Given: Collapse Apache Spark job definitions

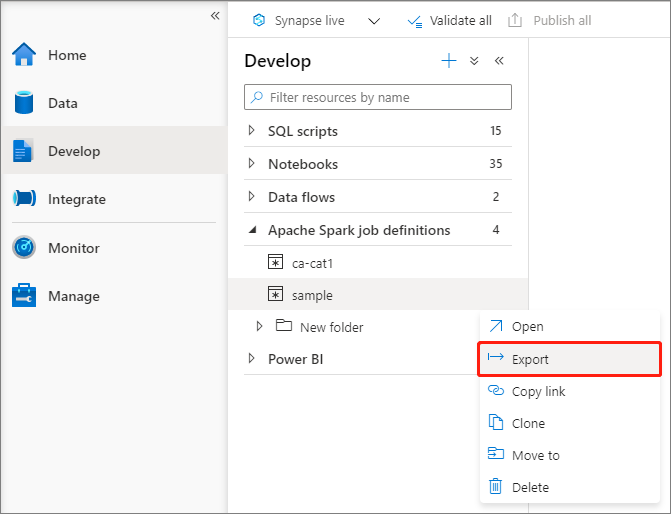Looking at the screenshot, I should coord(251,230).
